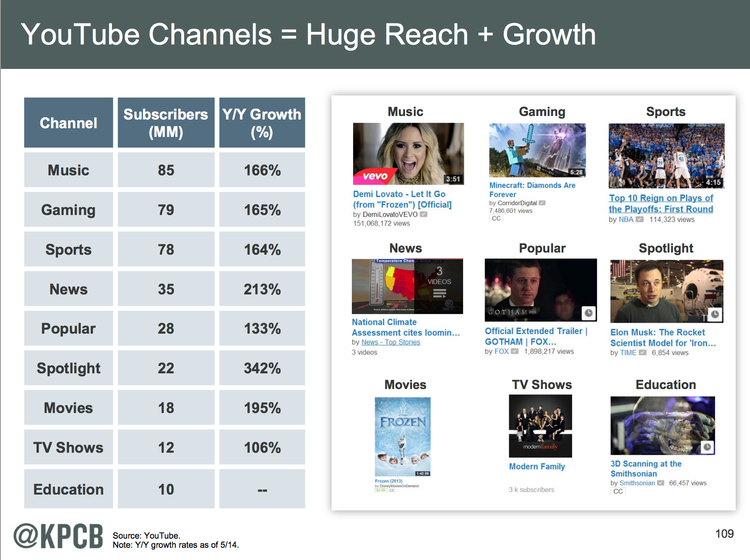Open the Gotham trailer thumbnail
Image resolution: width=750 pixels, height=560 pixels.
(x=541, y=290)
